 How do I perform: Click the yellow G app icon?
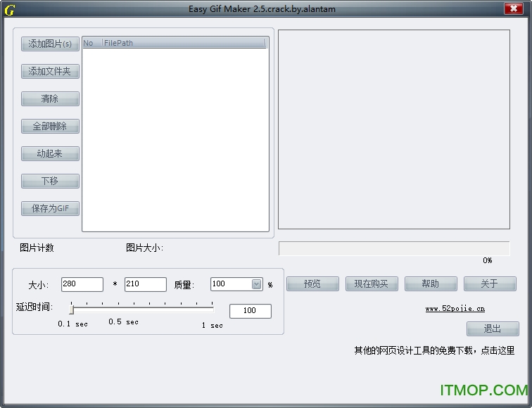[10, 10]
